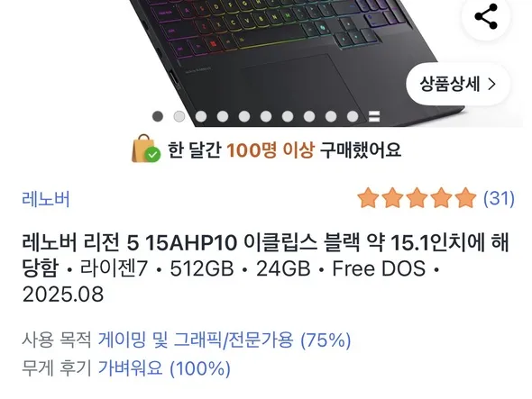Click the third rating star
This screenshot has width=532, height=399.
[417, 197]
